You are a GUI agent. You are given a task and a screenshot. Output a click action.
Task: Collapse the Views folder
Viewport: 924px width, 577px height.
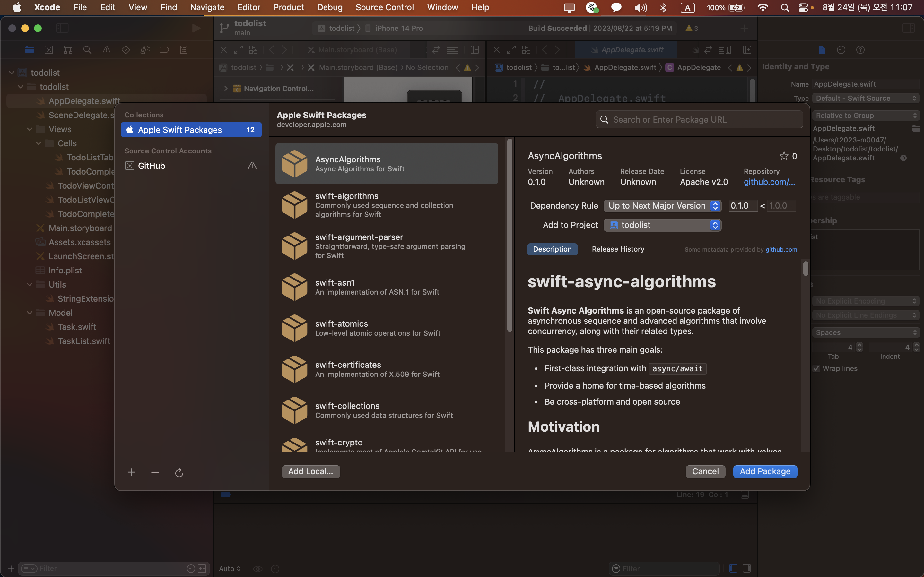(30, 129)
